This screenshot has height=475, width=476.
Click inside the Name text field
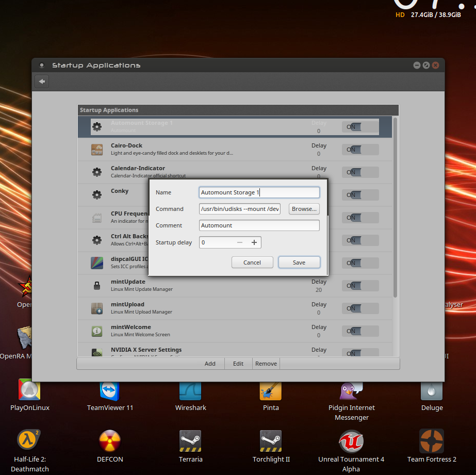point(259,192)
